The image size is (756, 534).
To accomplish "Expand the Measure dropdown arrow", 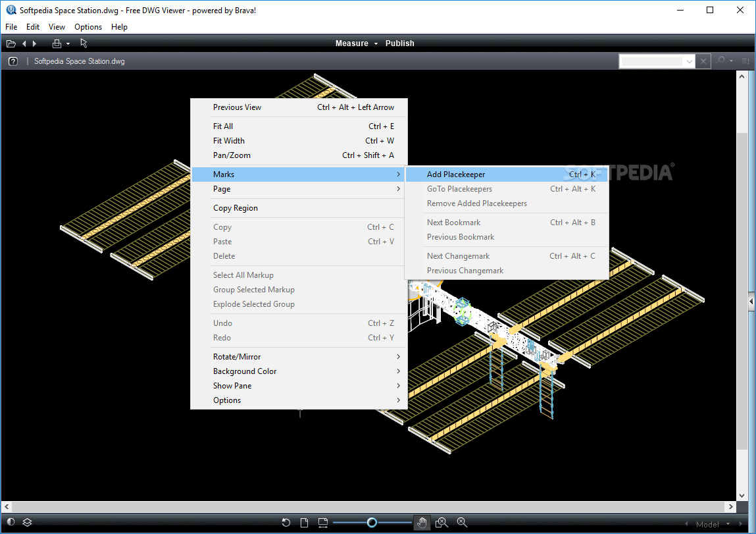I will (x=376, y=44).
